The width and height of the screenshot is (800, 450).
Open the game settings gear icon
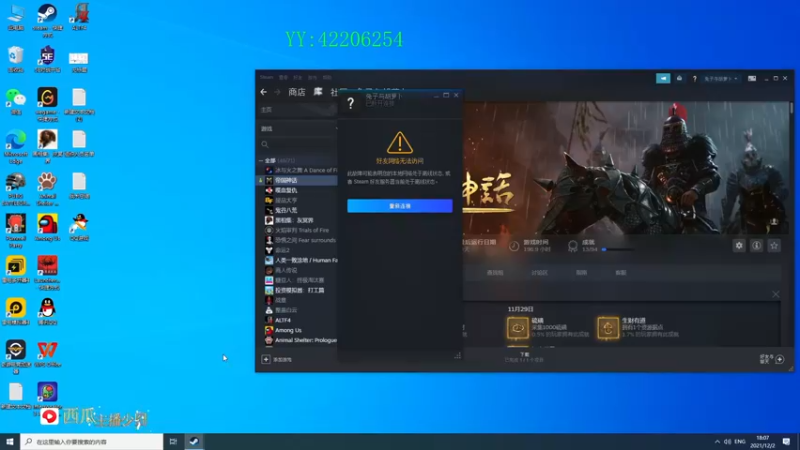(x=739, y=245)
